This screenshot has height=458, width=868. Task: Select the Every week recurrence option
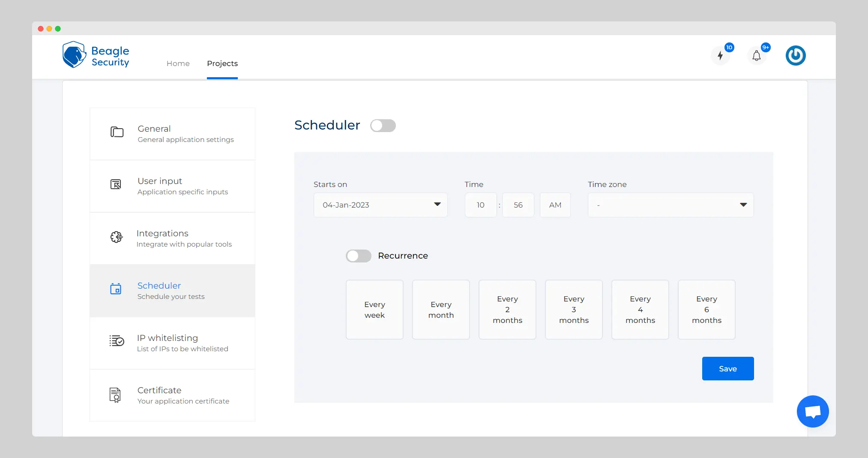(x=374, y=310)
